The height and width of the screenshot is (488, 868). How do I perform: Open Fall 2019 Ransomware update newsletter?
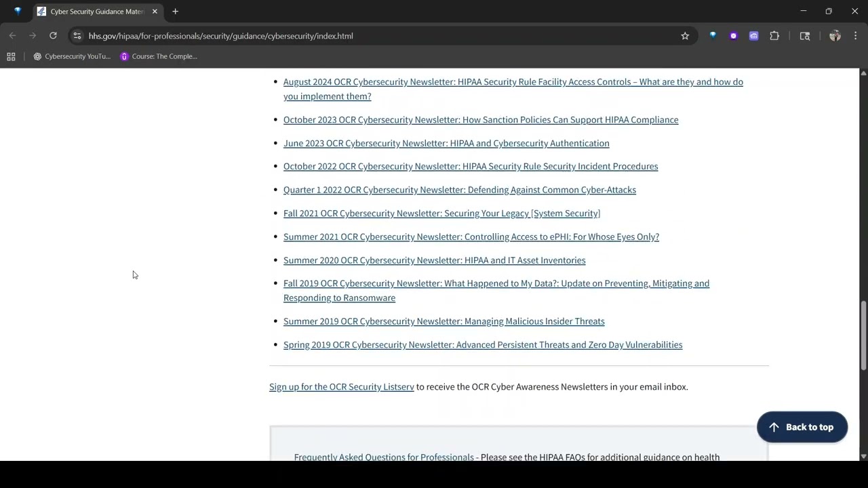(x=496, y=290)
